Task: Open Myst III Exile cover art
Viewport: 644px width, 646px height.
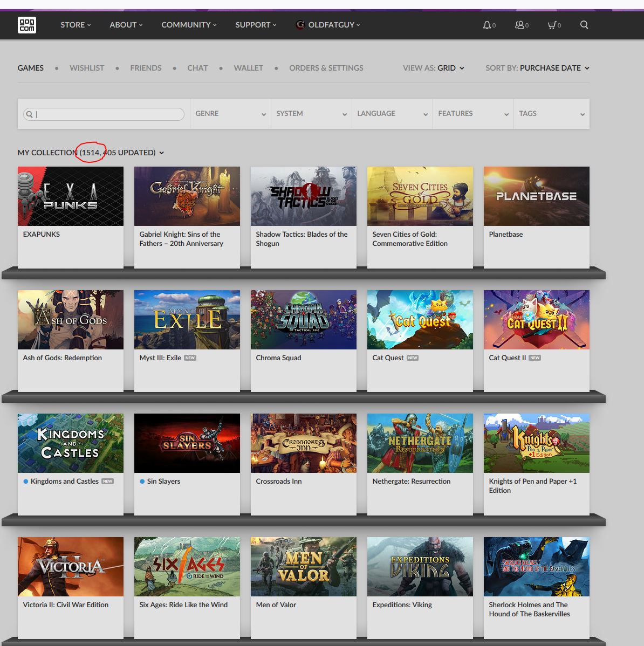Action: (x=187, y=320)
